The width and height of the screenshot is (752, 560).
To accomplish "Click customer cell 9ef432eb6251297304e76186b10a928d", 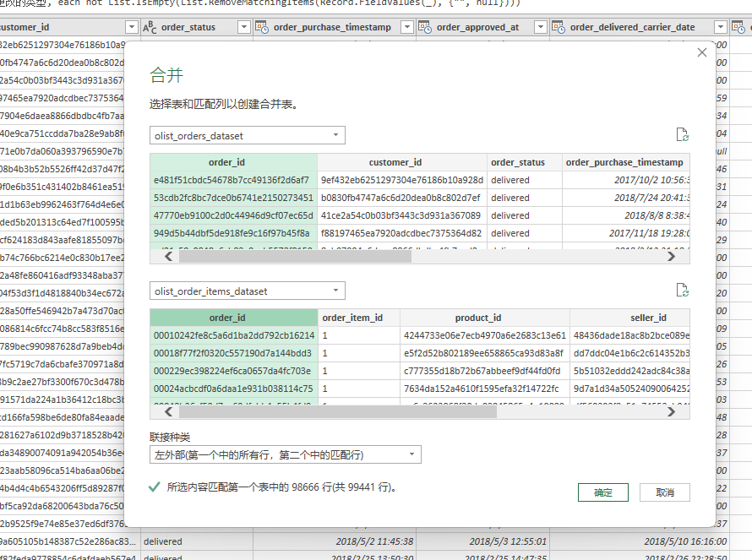I will pos(402,180).
